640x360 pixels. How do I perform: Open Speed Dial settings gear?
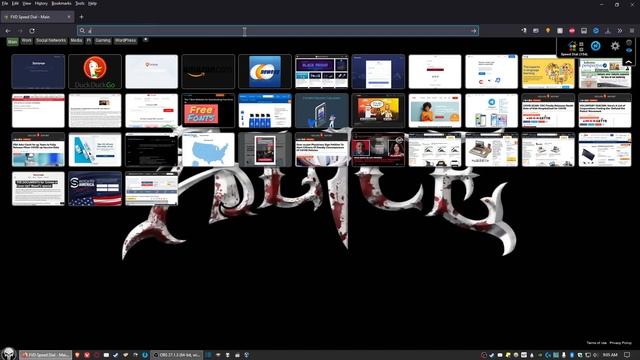615,46
